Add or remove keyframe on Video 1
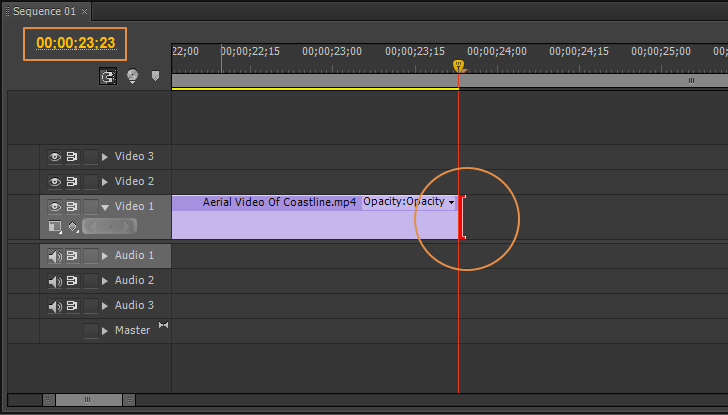Viewport: 728px width, 415px height. [110, 227]
